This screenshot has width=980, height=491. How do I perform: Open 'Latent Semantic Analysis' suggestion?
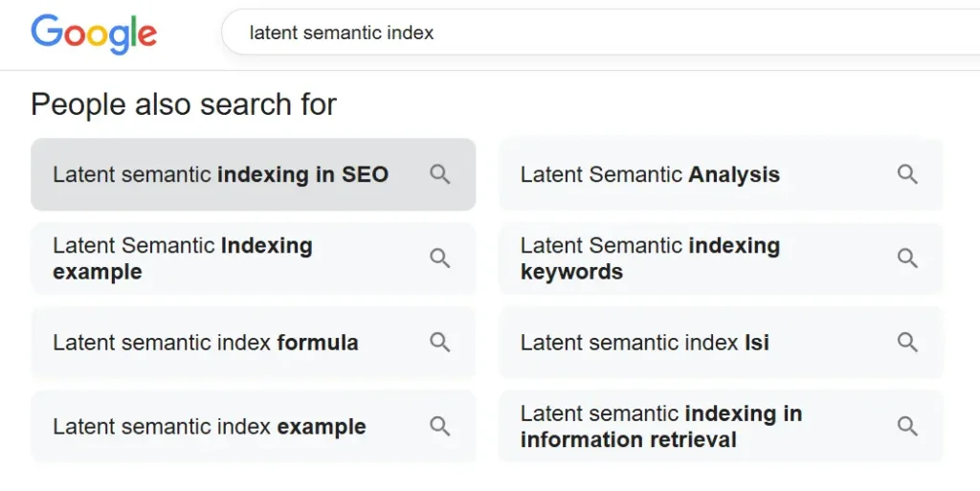pos(721,174)
